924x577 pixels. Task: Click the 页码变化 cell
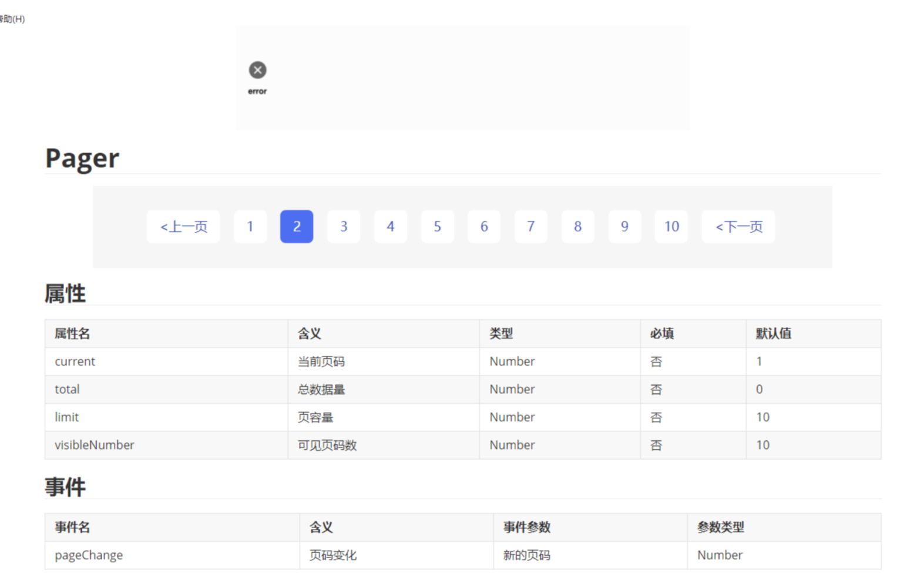[x=397, y=555]
